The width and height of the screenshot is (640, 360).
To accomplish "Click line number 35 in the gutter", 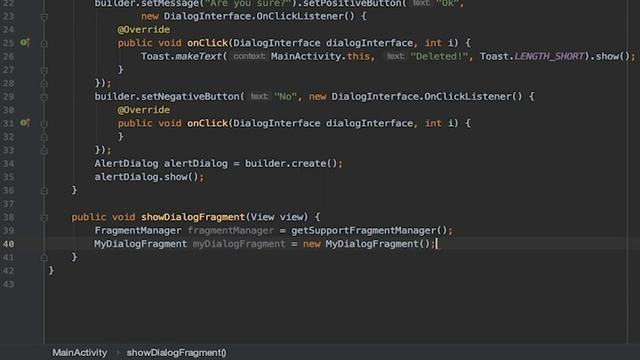I will pos(8,177).
